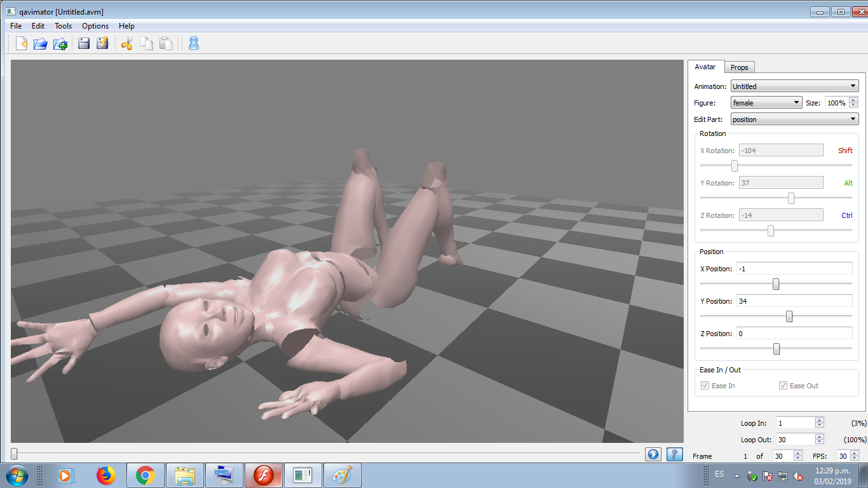868x488 pixels.
Task: Save the animation with the floppy icon
Action: pyautogui.click(x=83, y=43)
